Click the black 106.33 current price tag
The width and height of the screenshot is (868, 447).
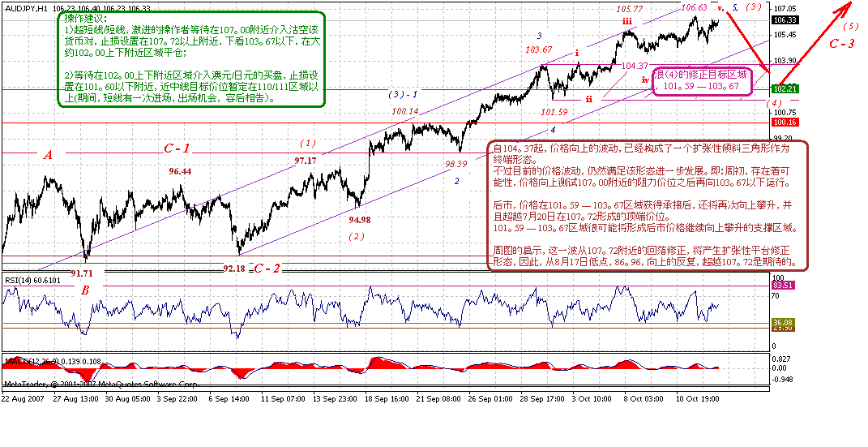[x=784, y=20]
